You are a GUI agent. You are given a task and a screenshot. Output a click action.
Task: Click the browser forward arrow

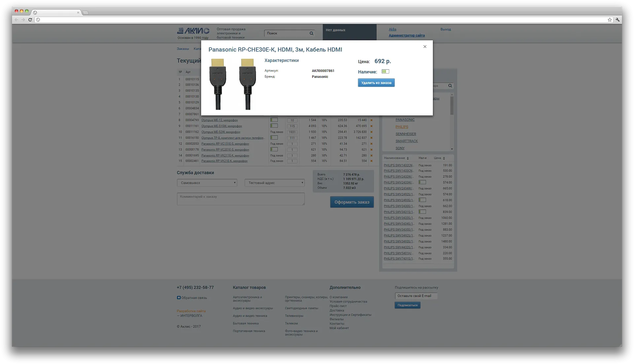[x=23, y=20]
